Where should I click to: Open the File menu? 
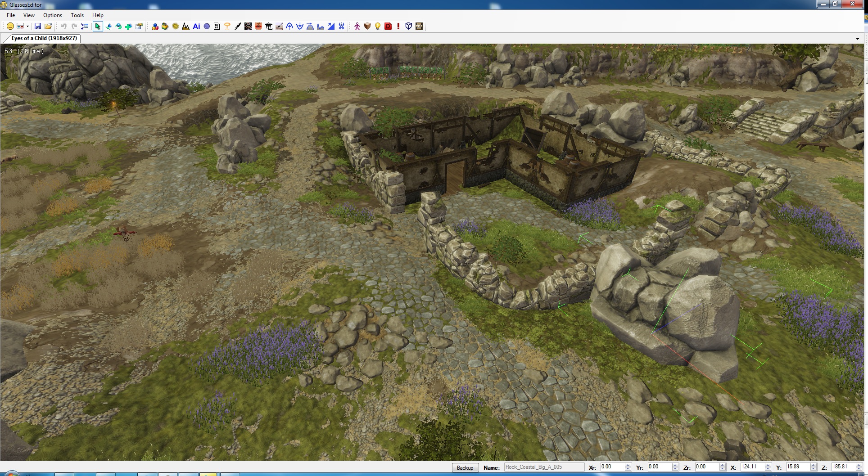(x=11, y=15)
